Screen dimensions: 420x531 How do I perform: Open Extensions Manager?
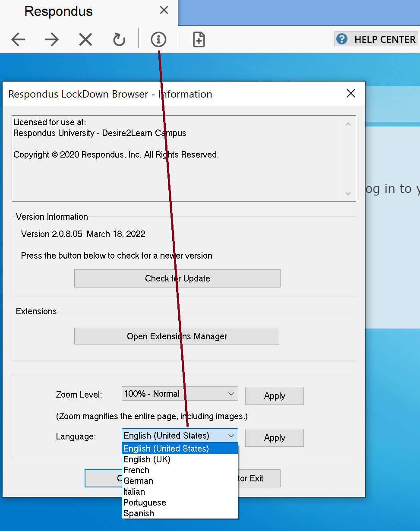point(177,336)
